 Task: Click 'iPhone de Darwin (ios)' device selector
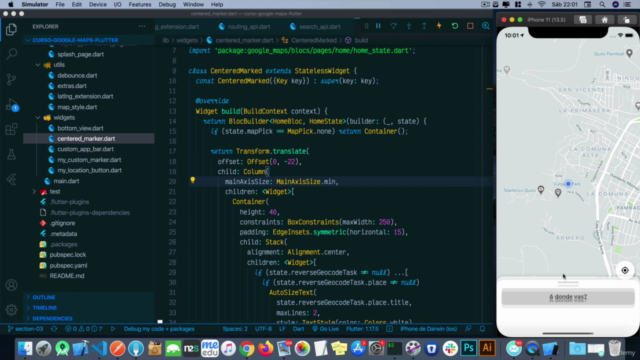[428, 329]
